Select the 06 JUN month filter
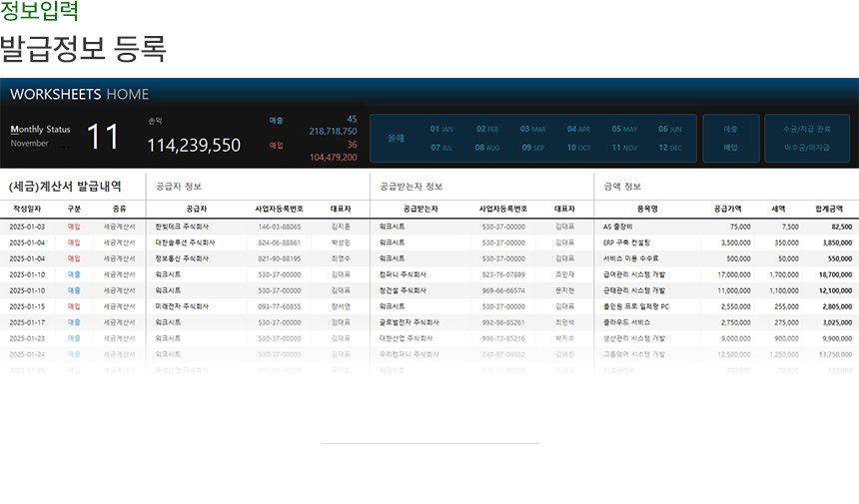This screenshot has height=504, width=859. pos(670,129)
